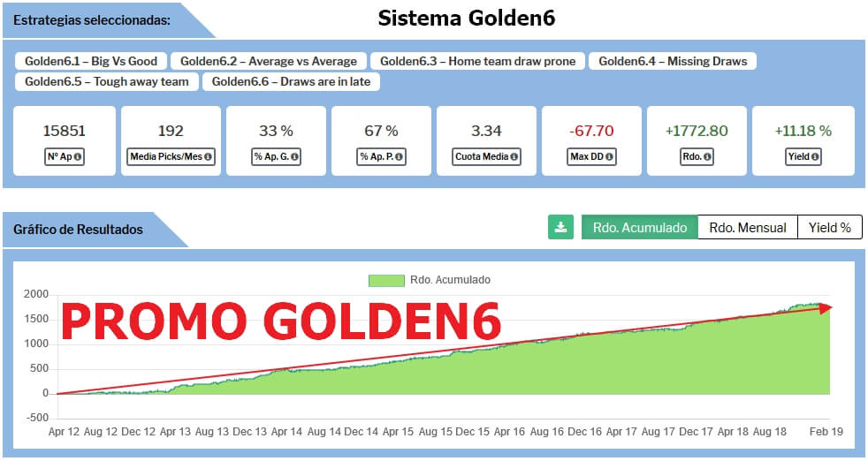Select Golden6.1 – Big Vs Good strategy
The width and height of the screenshot is (868, 461).
click(91, 62)
